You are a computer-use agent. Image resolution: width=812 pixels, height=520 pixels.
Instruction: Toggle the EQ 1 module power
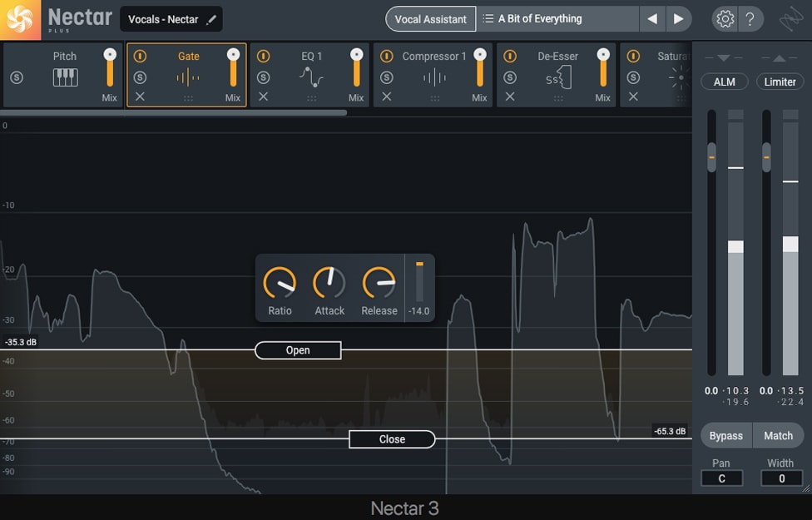pyautogui.click(x=263, y=56)
